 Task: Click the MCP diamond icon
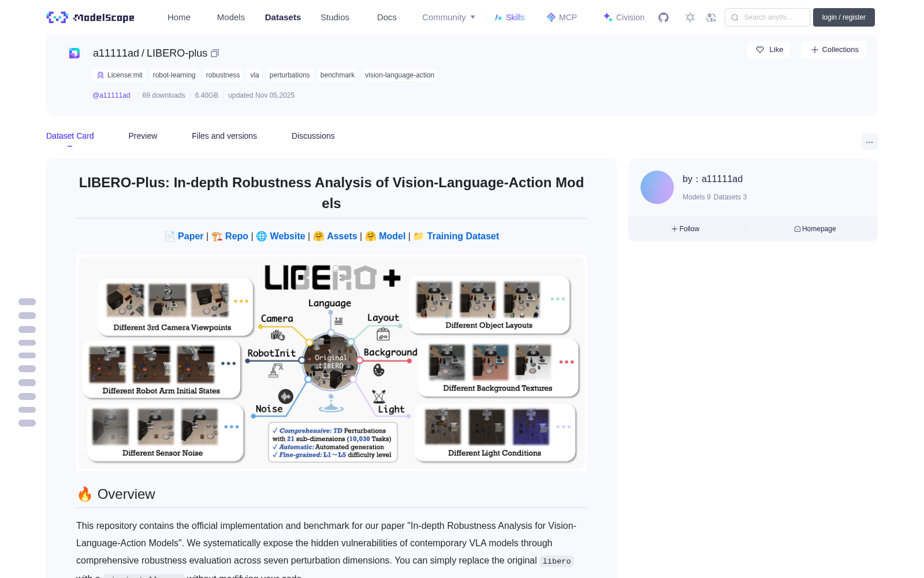(x=551, y=17)
